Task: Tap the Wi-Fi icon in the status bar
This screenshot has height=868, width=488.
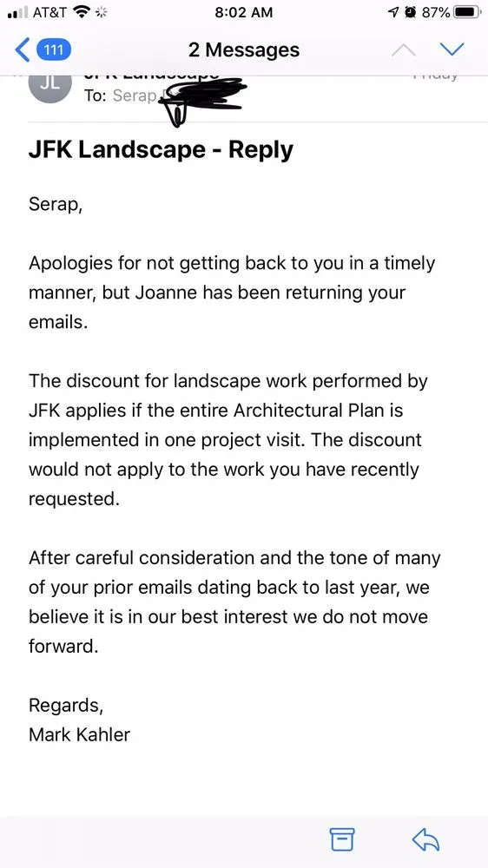Action: pos(82,12)
